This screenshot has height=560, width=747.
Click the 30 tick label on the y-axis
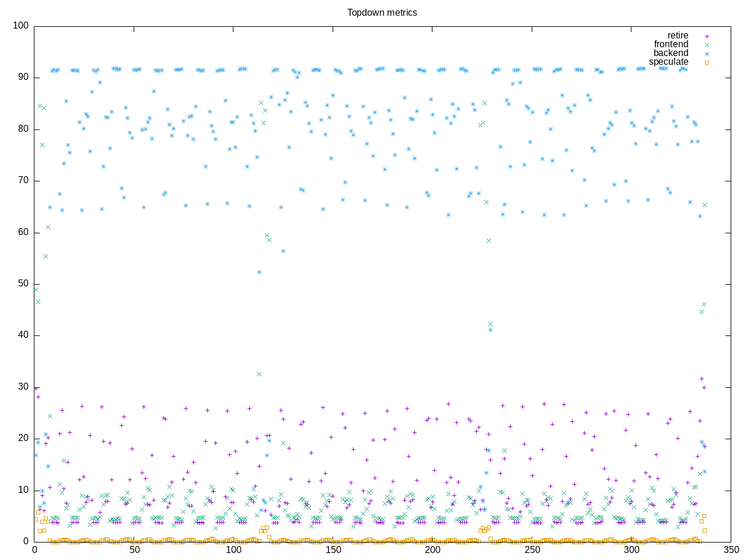[x=23, y=387]
